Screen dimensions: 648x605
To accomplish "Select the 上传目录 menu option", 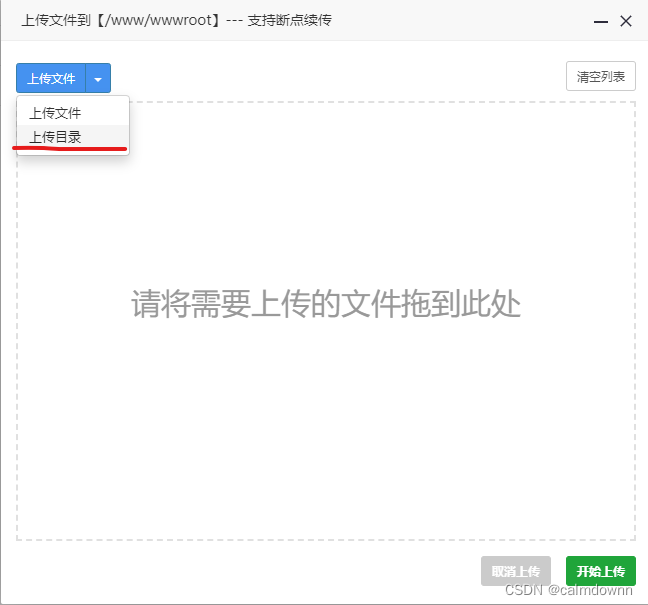I will (x=73, y=137).
